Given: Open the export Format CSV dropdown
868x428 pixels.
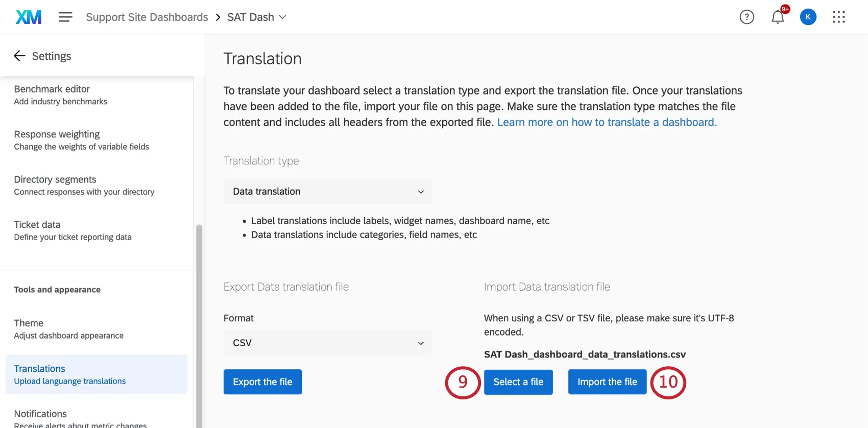Looking at the screenshot, I should click(x=328, y=343).
